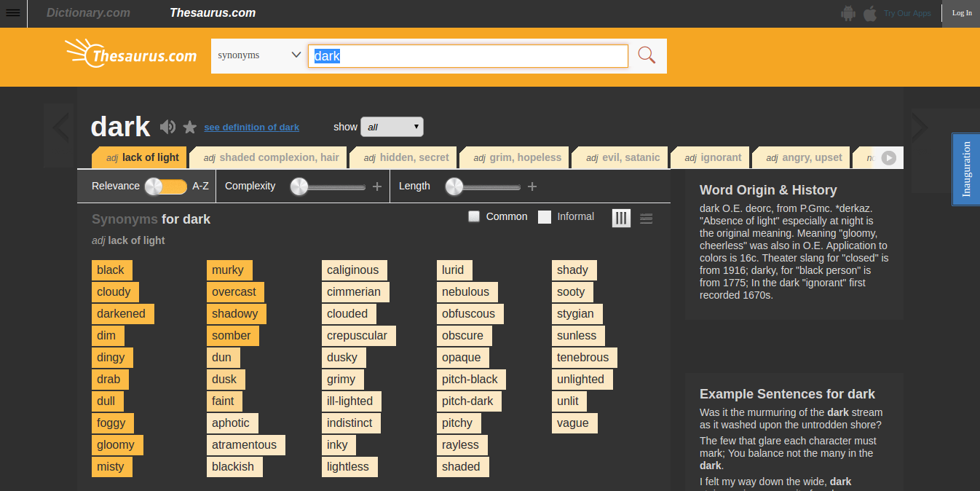The width and height of the screenshot is (980, 491).
Task: Enable the Common filter checkbox
Action: tap(474, 216)
